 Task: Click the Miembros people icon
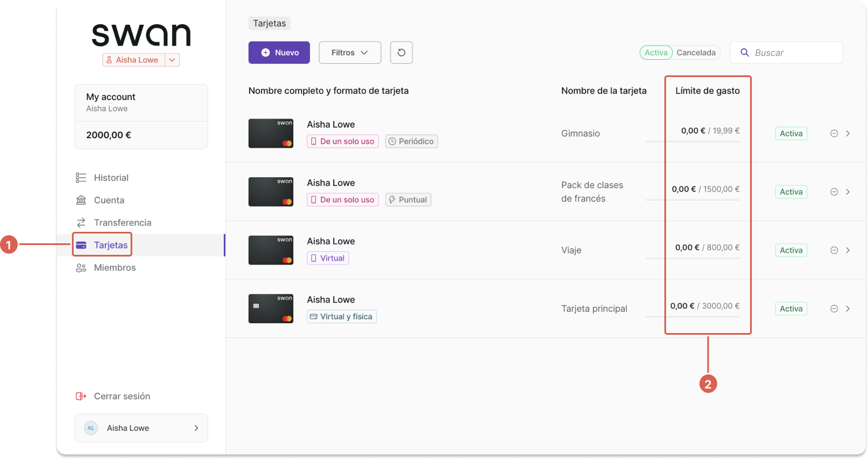coord(81,267)
